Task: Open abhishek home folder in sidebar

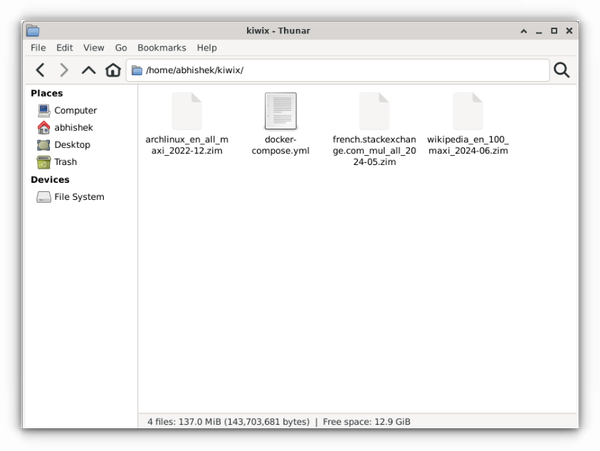Action: pyautogui.click(x=74, y=128)
